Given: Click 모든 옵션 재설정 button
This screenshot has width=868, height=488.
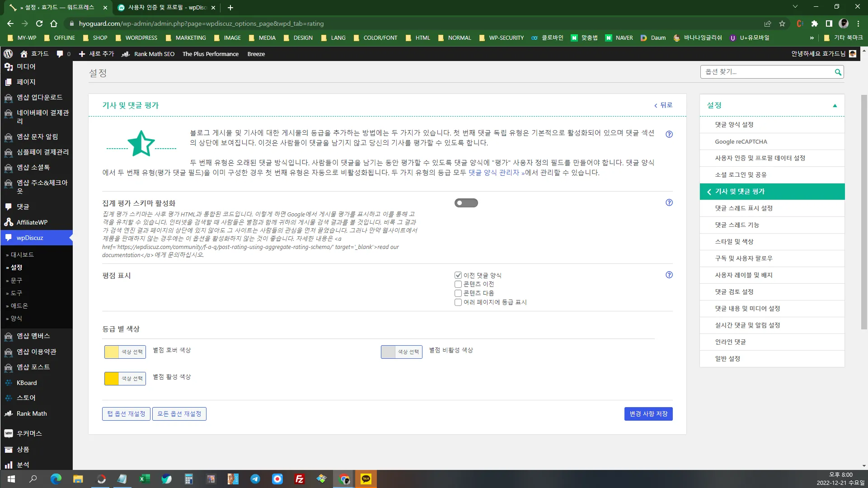Looking at the screenshot, I should [179, 414].
